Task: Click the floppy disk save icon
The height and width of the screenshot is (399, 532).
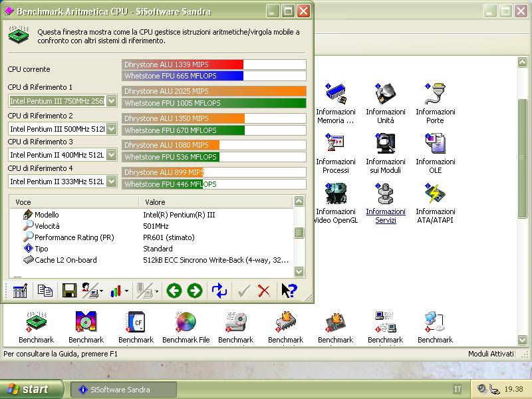Action: pyautogui.click(x=69, y=291)
